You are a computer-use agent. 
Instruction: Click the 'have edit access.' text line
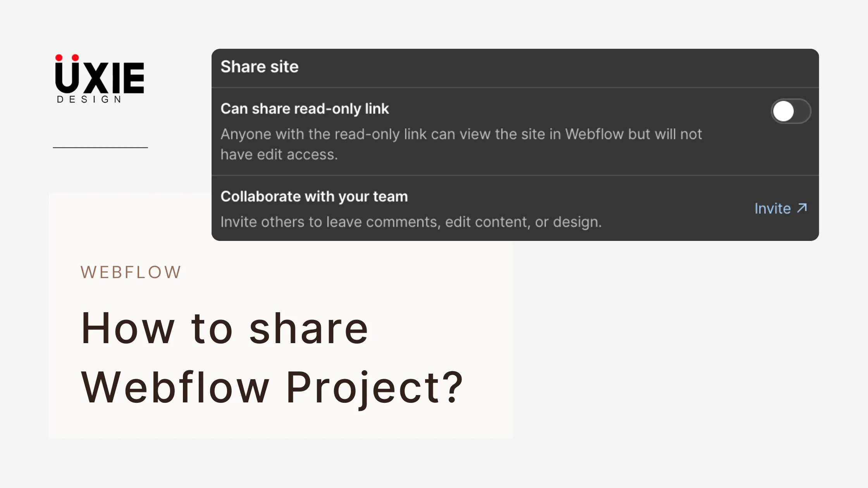279,155
